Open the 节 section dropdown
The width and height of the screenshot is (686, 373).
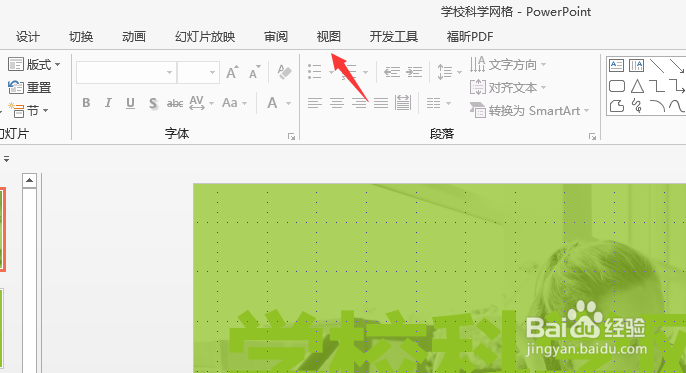pyautogui.click(x=29, y=111)
